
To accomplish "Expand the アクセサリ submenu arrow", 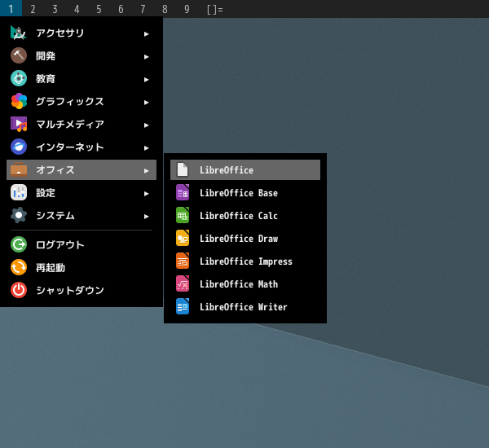I will click(146, 34).
